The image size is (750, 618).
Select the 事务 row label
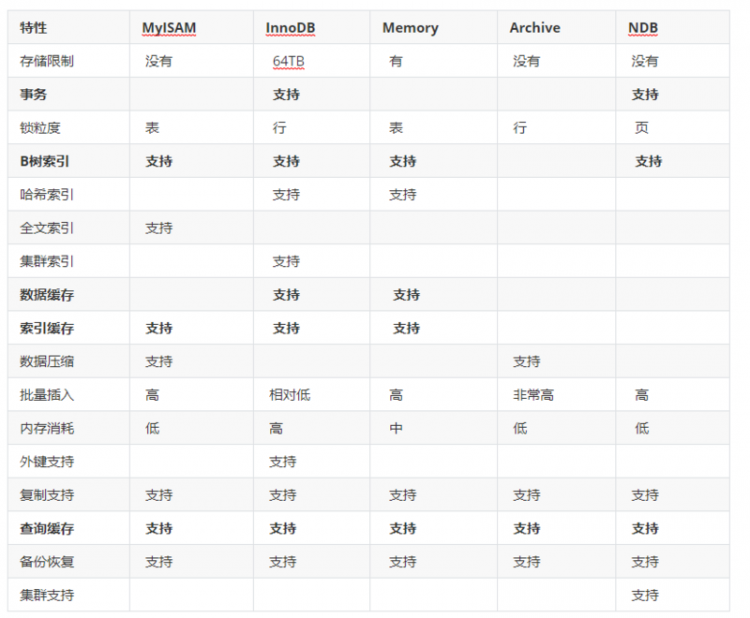[33, 94]
